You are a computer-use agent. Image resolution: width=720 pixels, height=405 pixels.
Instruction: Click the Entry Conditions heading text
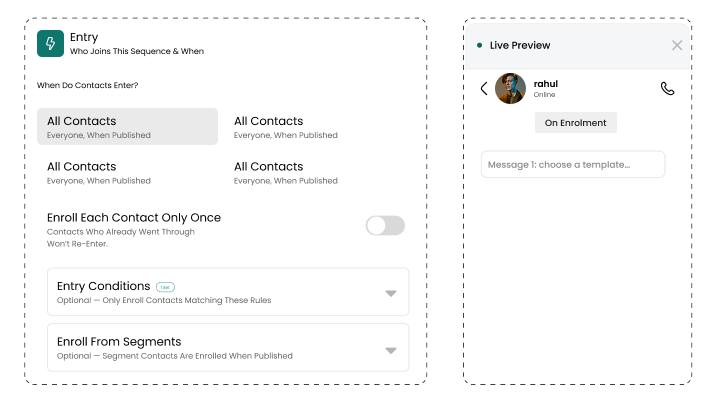coord(103,286)
